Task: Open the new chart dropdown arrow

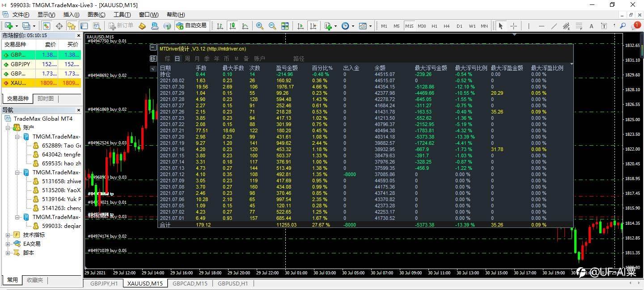Action: pos(17,26)
